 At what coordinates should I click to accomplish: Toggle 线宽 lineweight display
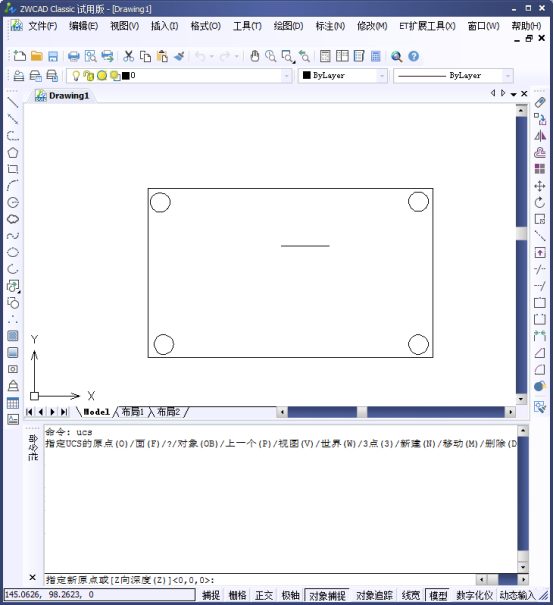tap(410, 595)
